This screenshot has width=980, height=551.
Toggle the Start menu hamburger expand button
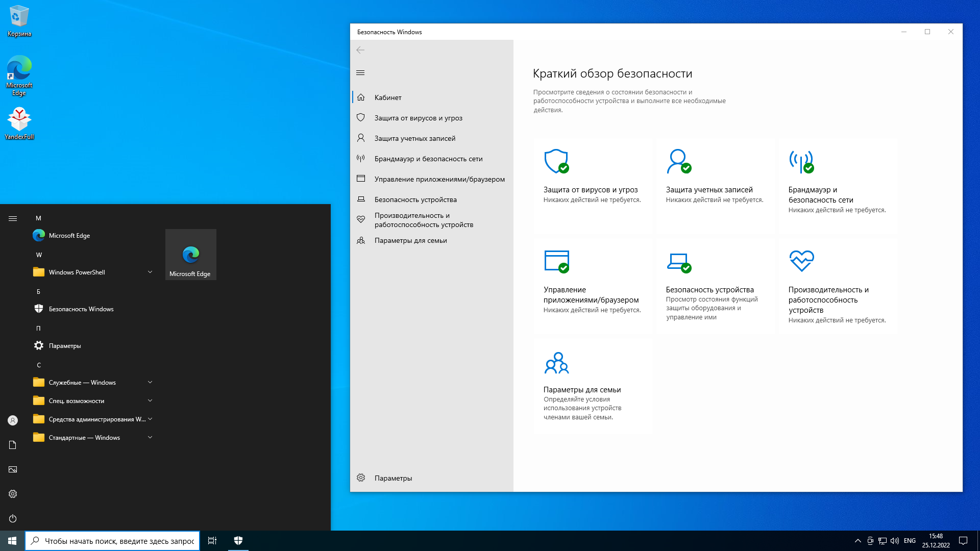tap(13, 218)
